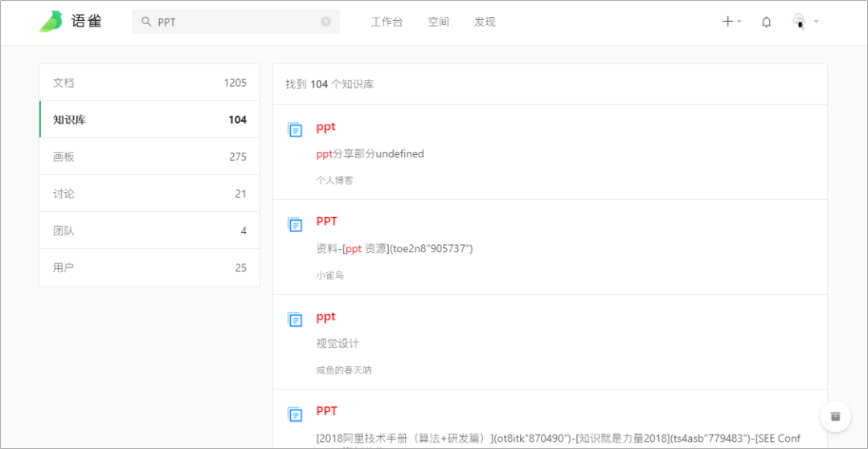
Task: Click the plus create icon
Action: tap(728, 22)
